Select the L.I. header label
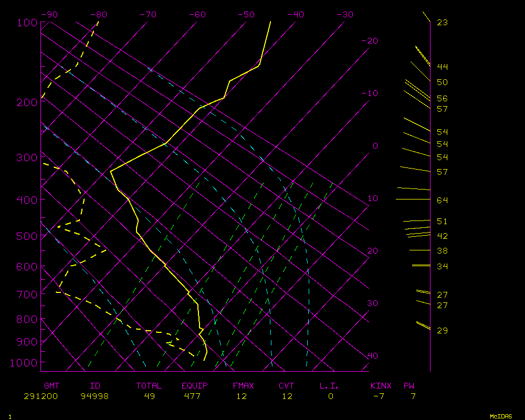525x420 pixels. pyautogui.click(x=329, y=386)
